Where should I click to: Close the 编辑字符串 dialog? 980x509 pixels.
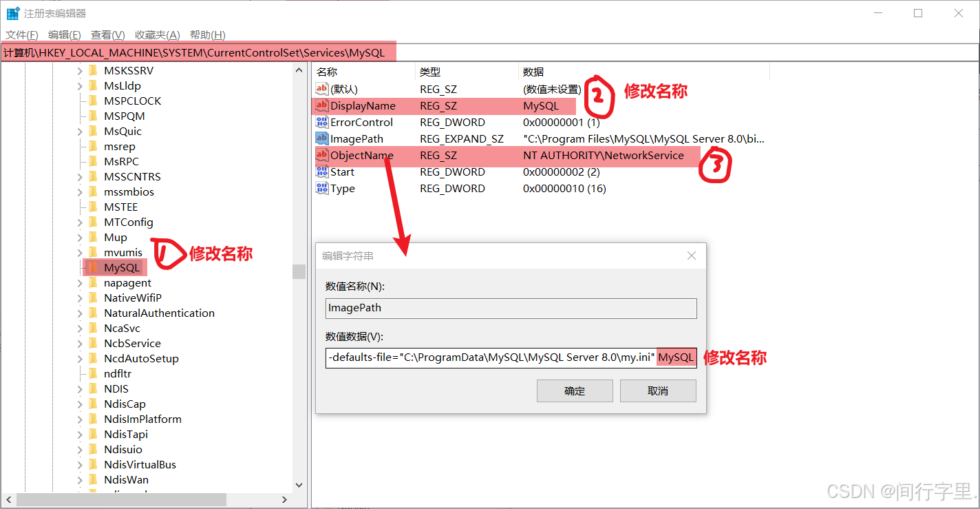(692, 256)
